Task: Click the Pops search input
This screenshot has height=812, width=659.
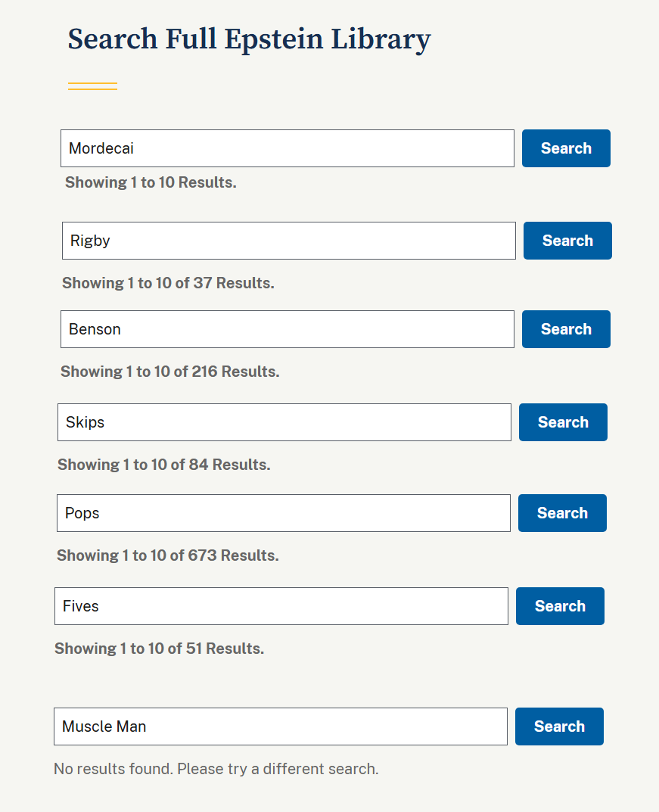Action: (284, 513)
